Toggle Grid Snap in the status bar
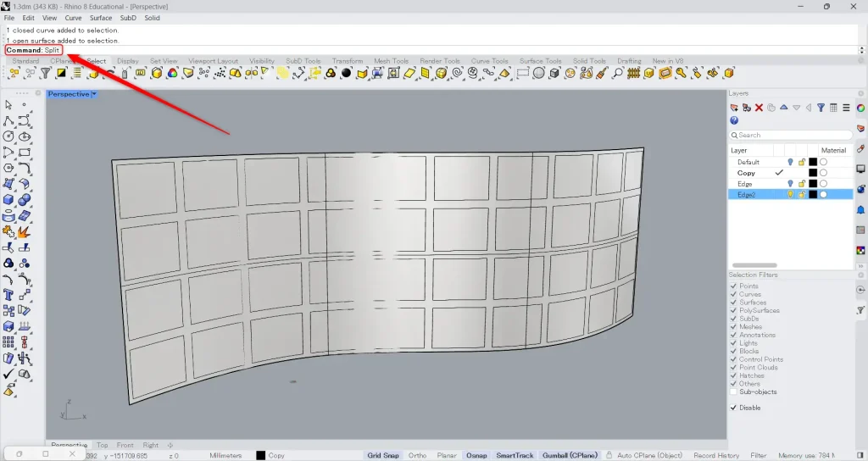868x461 pixels. point(383,455)
